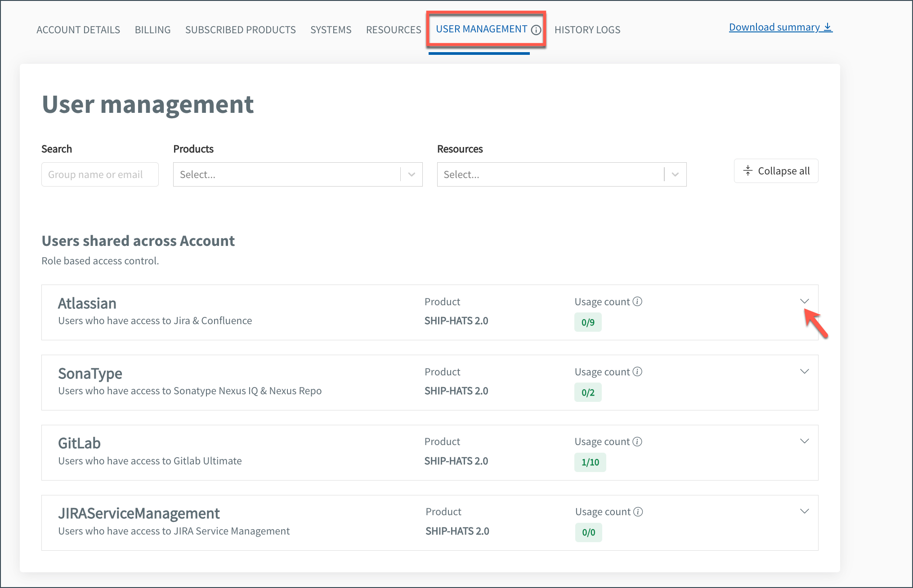Click info icon beside Atlassian usage count
This screenshot has width=913, height=588.
[637, 301]
